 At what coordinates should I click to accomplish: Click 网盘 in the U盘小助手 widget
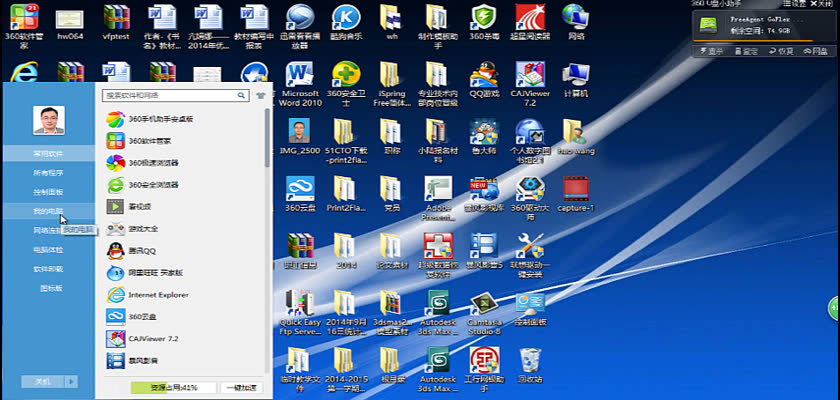[815, 51]
